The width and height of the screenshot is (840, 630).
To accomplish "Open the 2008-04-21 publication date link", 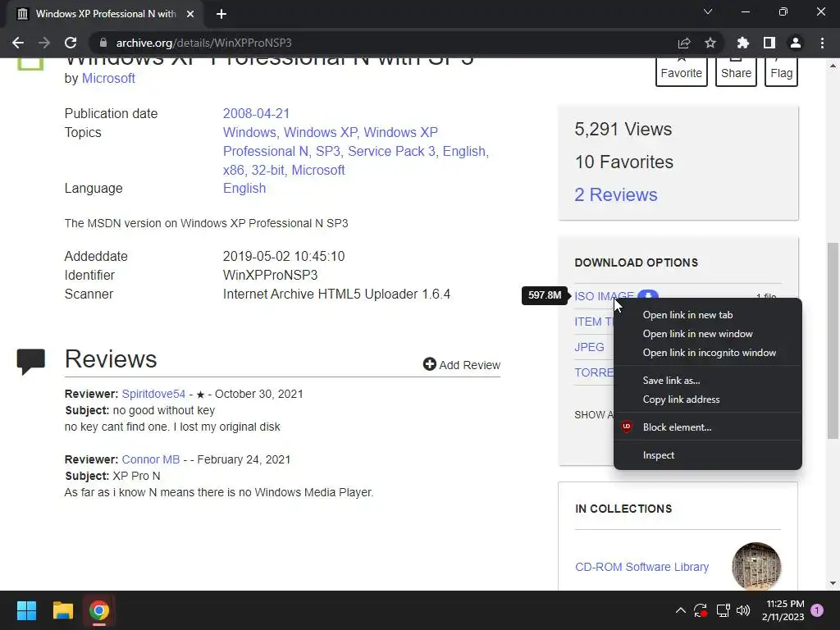I will 256,113.
